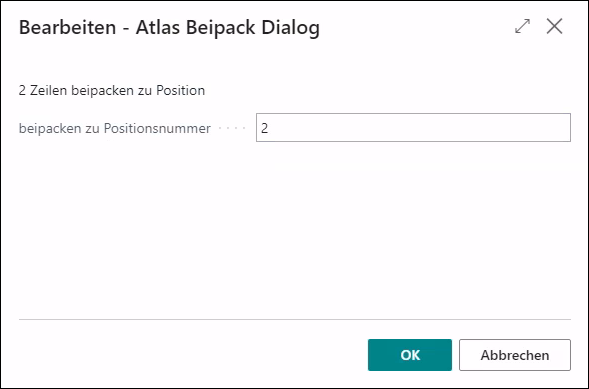Dismiss the dialog using the top-right X icon
The height and width of the screenshot is (389, 589).
[554, 26]
